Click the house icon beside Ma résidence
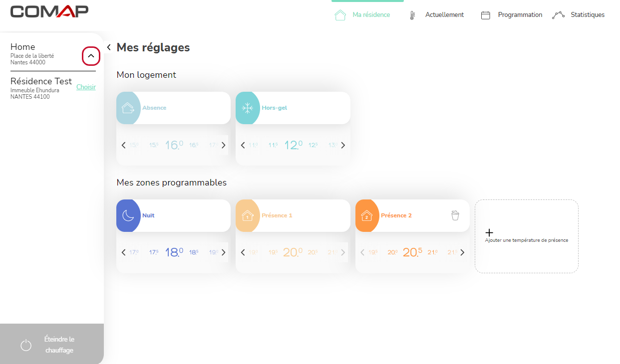620x364 pixels. pos(340,15)
